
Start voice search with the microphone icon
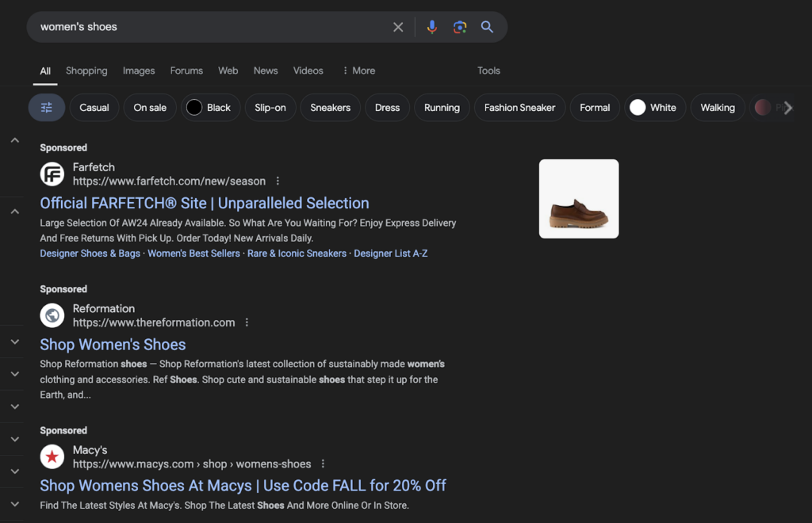pyautogui.click(x=431, y=27)
